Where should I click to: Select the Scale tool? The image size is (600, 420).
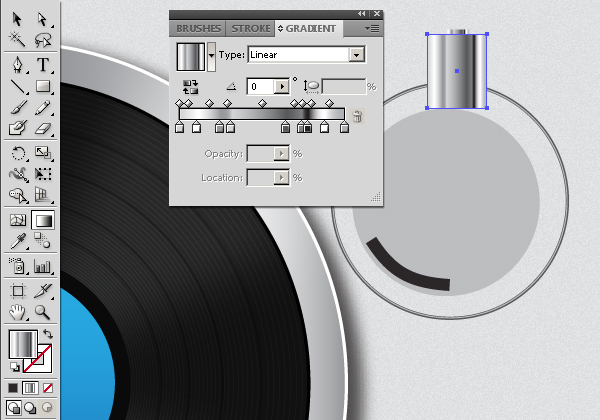pyautogui.click(x=43, y=153)
